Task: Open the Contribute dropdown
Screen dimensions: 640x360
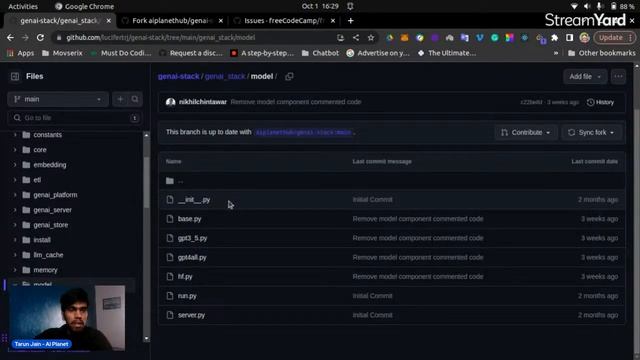Action: click(526, 132)
